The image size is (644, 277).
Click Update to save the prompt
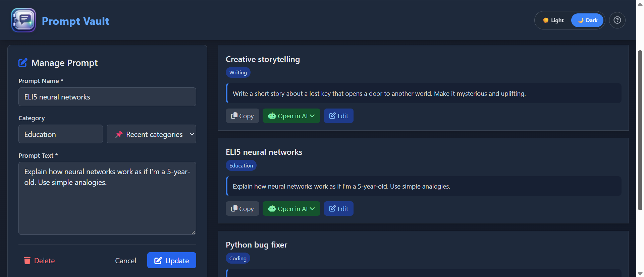tap(172, 260)
